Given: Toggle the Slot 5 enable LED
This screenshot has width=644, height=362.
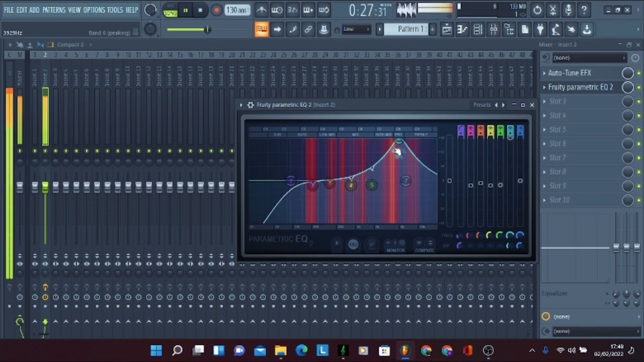Looking at the screenshot, I should 639,130.
